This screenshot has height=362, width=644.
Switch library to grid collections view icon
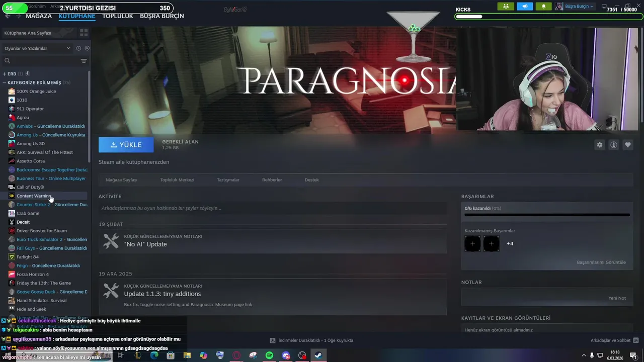(x=84, y=33)
